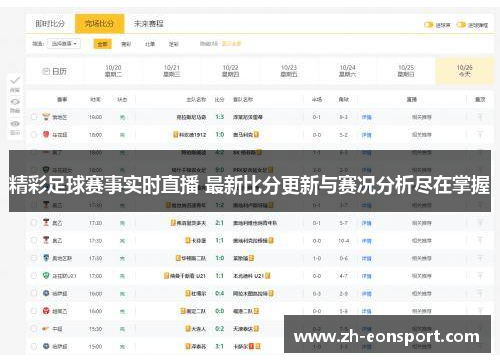This screenshot has height=362, width=500.
Task: Toggle the second yellow switch at top right
Action: 461,25
